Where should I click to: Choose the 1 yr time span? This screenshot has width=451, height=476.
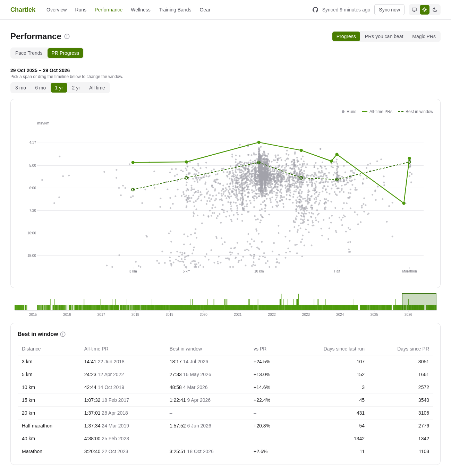[x=59, y=88]
